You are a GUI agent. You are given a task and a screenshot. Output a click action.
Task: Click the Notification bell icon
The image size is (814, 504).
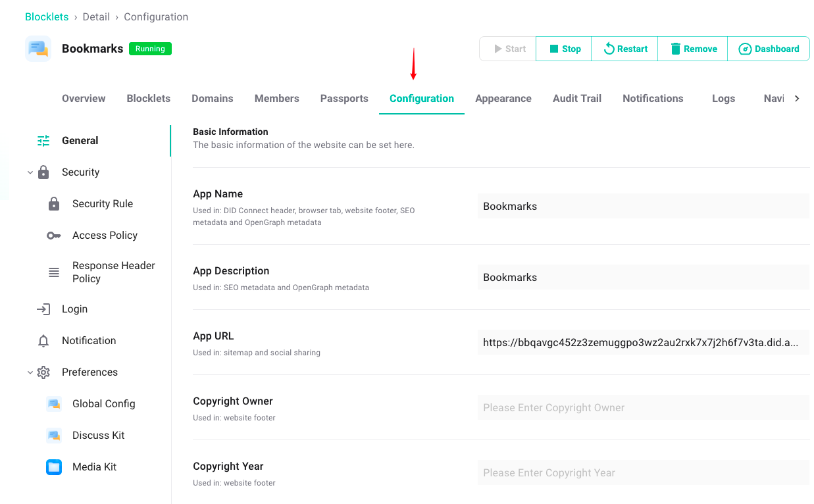coord(43,341)
